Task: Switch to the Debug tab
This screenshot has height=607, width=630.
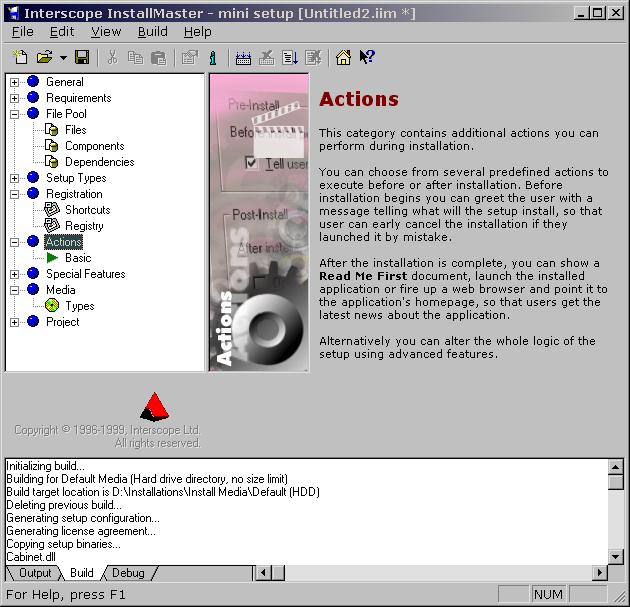Action: 128,573
